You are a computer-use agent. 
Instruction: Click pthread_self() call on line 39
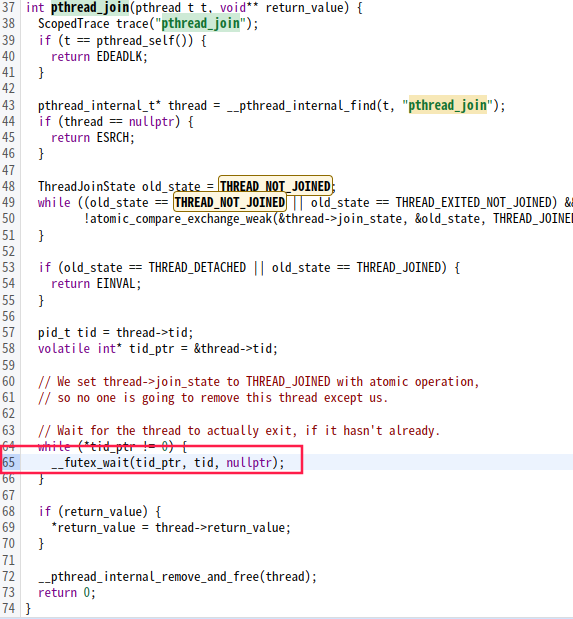[x=145, y=40]
